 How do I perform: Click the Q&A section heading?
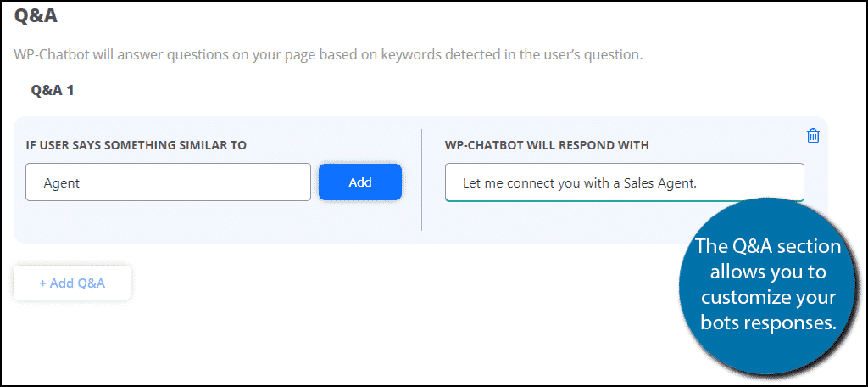[36, 15]
